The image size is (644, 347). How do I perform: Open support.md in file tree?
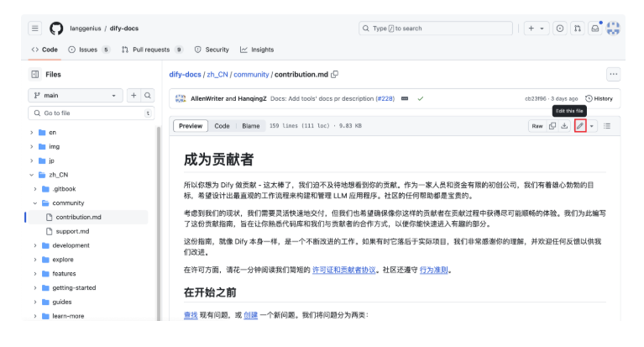[72, 231]
